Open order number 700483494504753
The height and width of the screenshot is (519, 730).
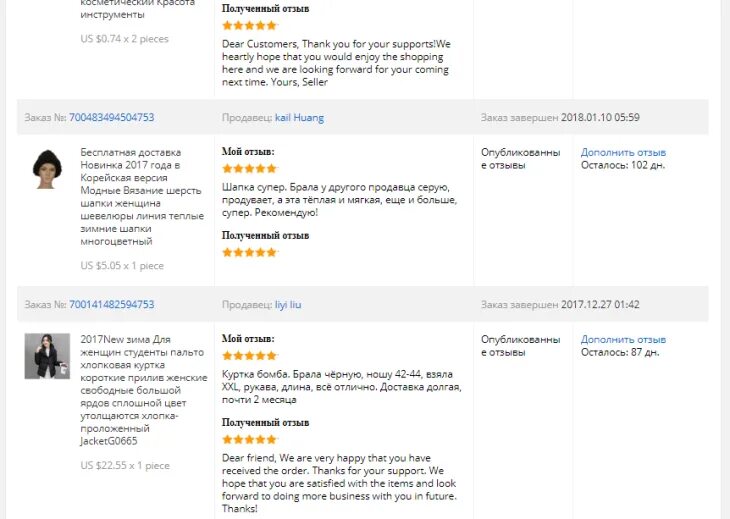pos(111,117)
